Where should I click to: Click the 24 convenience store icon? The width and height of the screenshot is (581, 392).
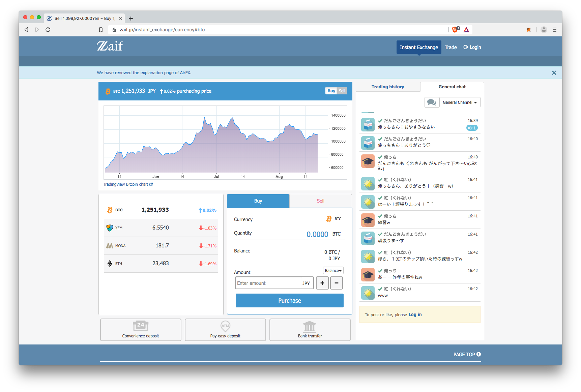tap(141, 326)
